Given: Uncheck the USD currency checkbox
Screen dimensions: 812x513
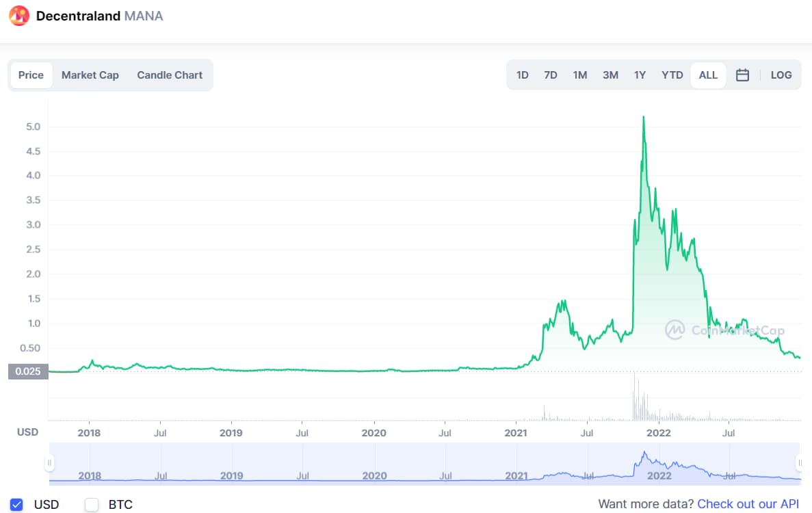Looking at the screenshot, I should 17,505.
